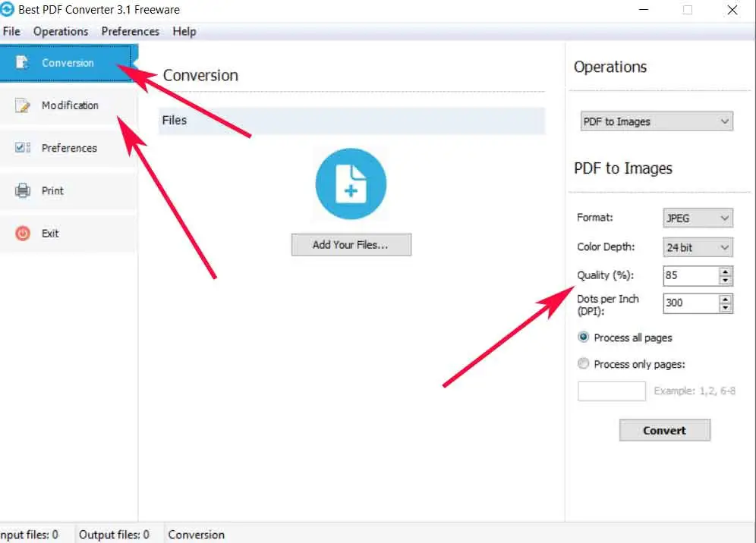
Task: Select the Conversion sidebar tab label
Action: [x=68, y=63]
